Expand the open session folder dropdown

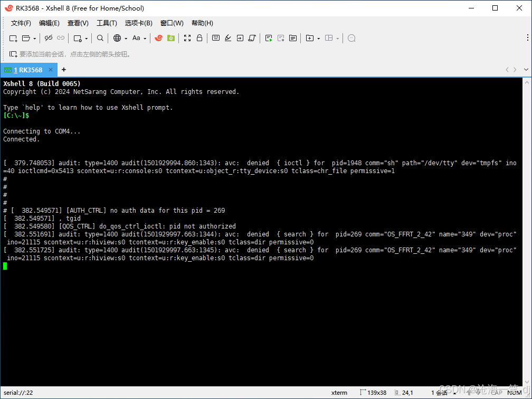click(x=35, y=38)
